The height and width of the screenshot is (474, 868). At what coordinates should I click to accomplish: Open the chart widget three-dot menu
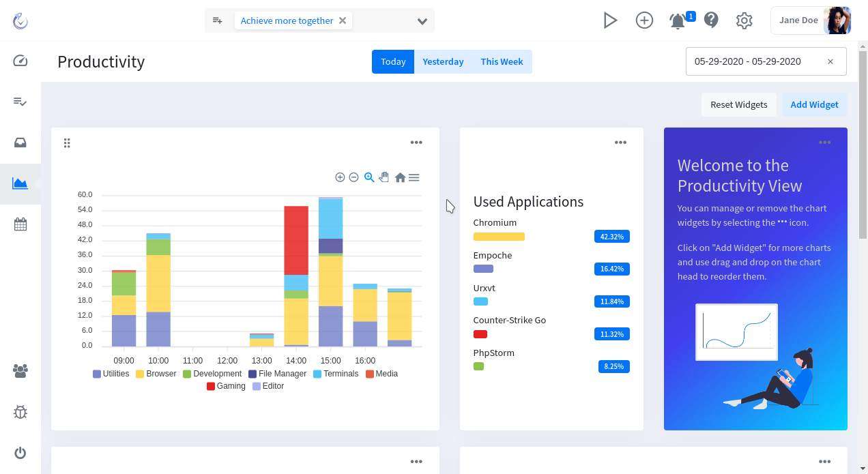tap(416, 143)
